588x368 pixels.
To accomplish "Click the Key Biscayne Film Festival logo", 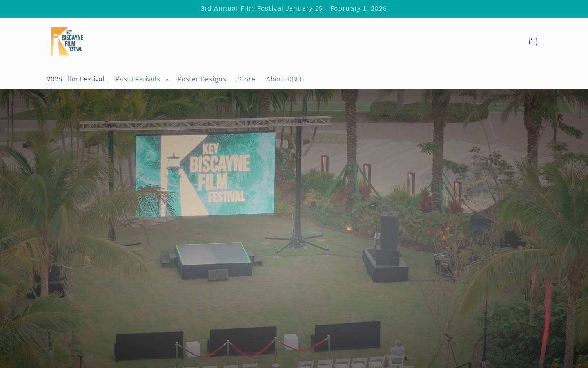I will 67,41.
